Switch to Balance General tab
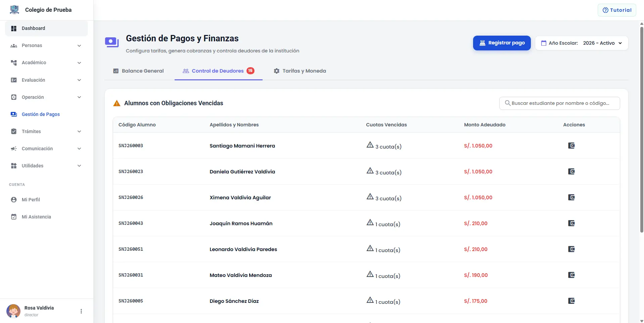The width and height of the screenshot is (644, 323). 138,71
